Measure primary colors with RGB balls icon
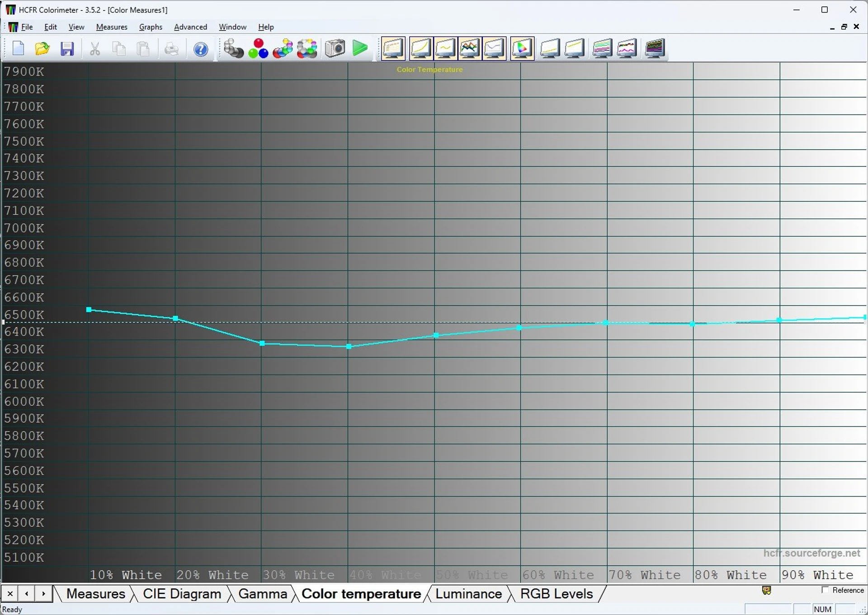Viewport: 868px width, 615px height. click(x=258, y=48)
